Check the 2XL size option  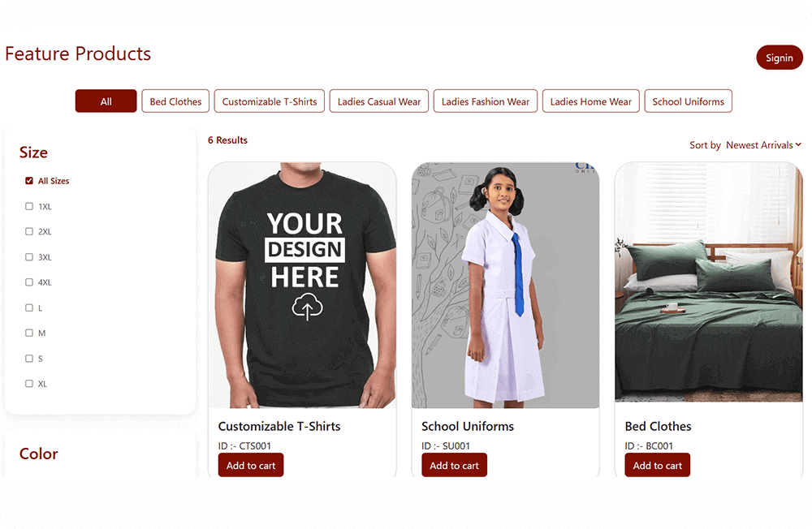click(x=29, y=232)
